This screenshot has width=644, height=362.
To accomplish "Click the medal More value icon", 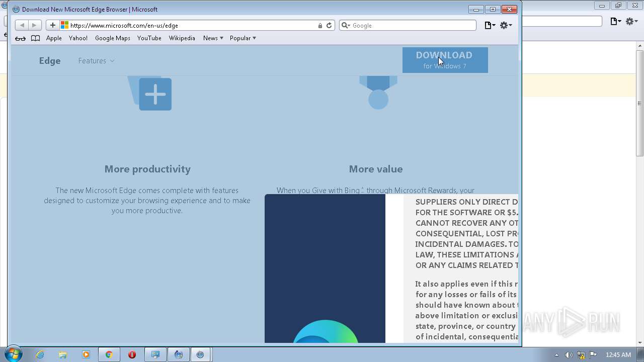I will [x=378, y=93].
